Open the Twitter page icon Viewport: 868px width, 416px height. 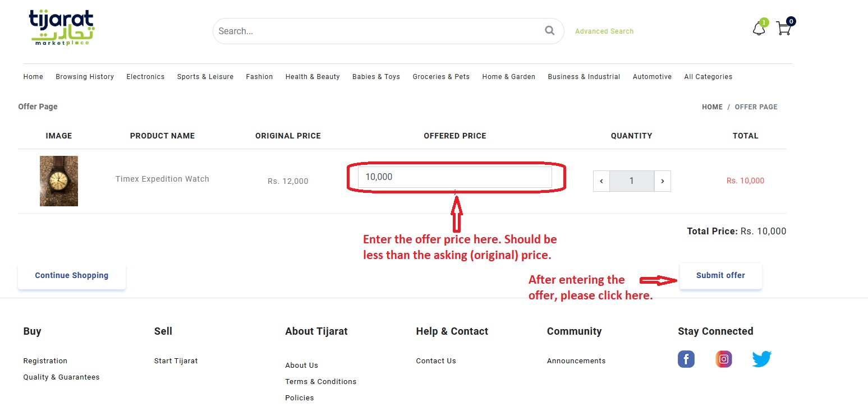coord(762,359)
